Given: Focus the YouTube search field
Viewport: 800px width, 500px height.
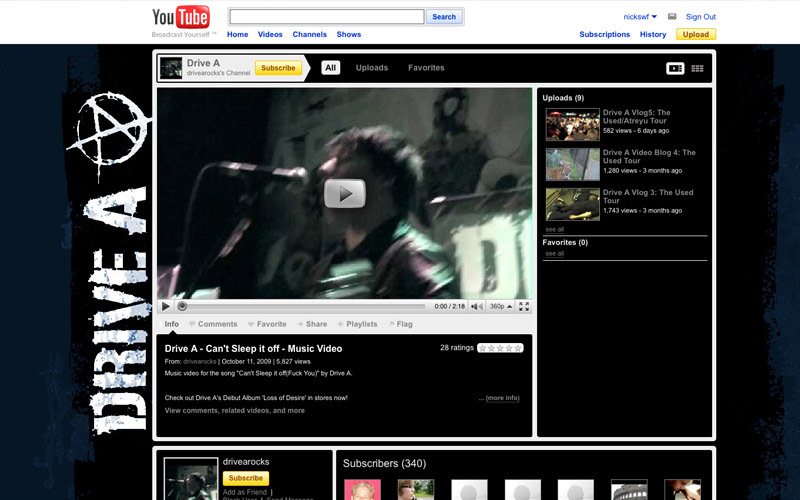Looking at the screenshot, I should click(x=327, y=17).
